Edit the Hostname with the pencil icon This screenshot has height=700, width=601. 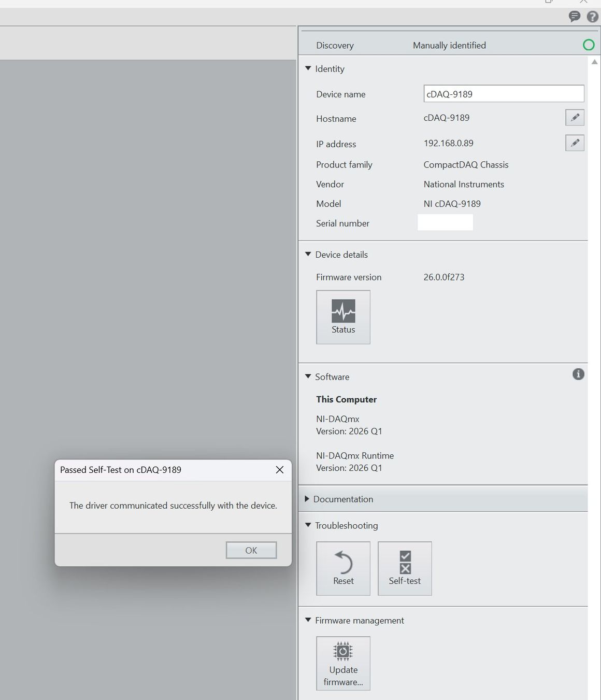575,118
